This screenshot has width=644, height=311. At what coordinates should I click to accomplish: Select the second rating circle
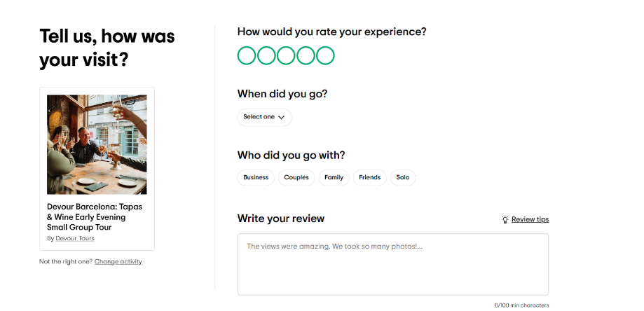click(266, 55)
